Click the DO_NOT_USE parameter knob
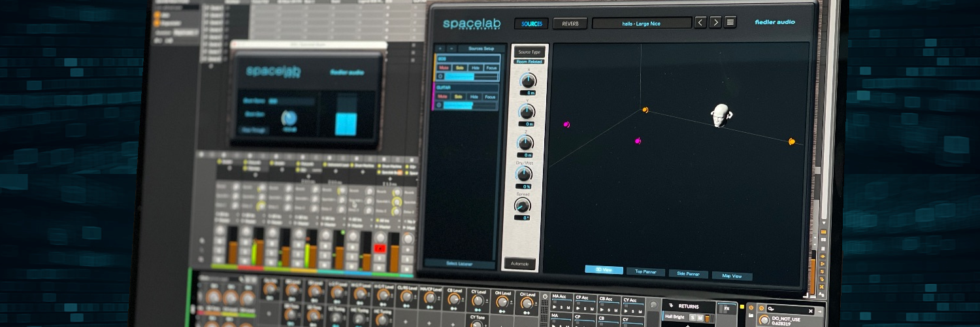Image resolution: width=980 pixels, height=327 pixels. (x=764, y=320)
